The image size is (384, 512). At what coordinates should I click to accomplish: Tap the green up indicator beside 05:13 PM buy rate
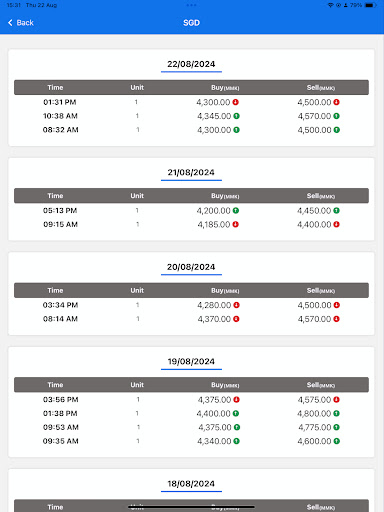(236, 210)
